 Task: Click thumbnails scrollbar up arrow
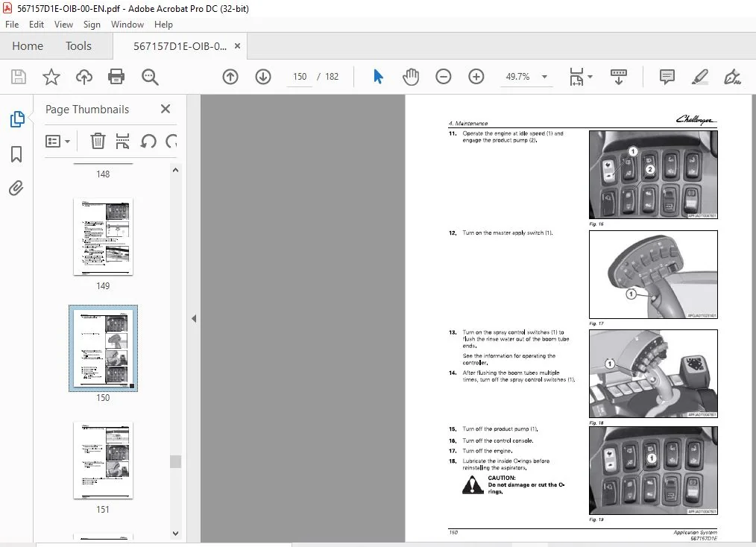(175, 170)
